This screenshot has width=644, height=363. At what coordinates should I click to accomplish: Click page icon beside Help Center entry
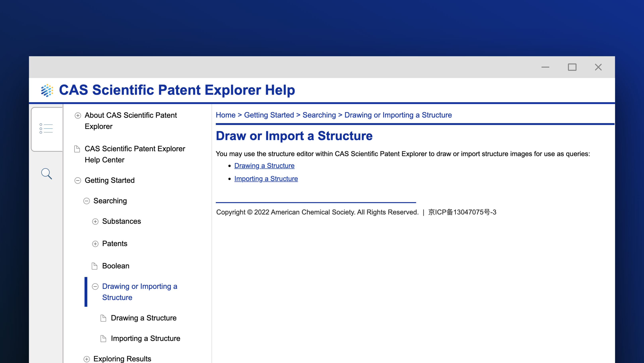point(77,149)
